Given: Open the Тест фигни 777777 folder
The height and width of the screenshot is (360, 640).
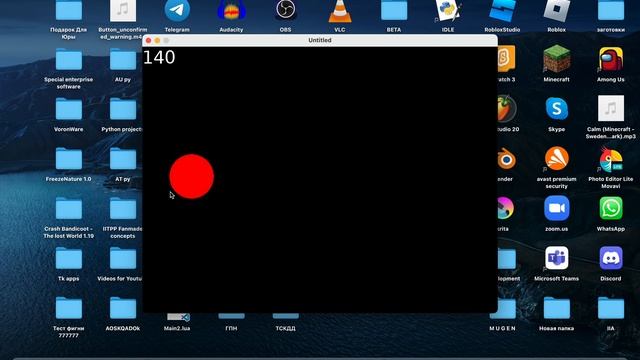Looking at the screenshot, I should point(69,308).
